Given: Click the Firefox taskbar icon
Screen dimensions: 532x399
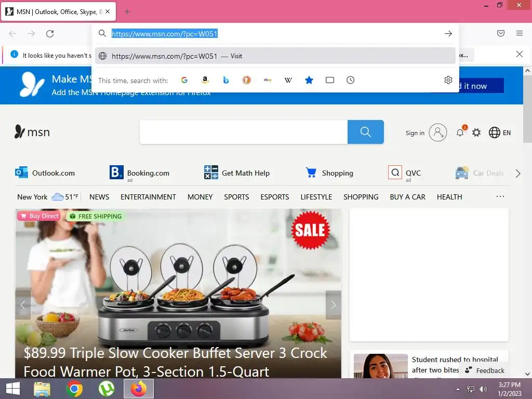Looking at the screenshot, I should click(x=138, y=389).
